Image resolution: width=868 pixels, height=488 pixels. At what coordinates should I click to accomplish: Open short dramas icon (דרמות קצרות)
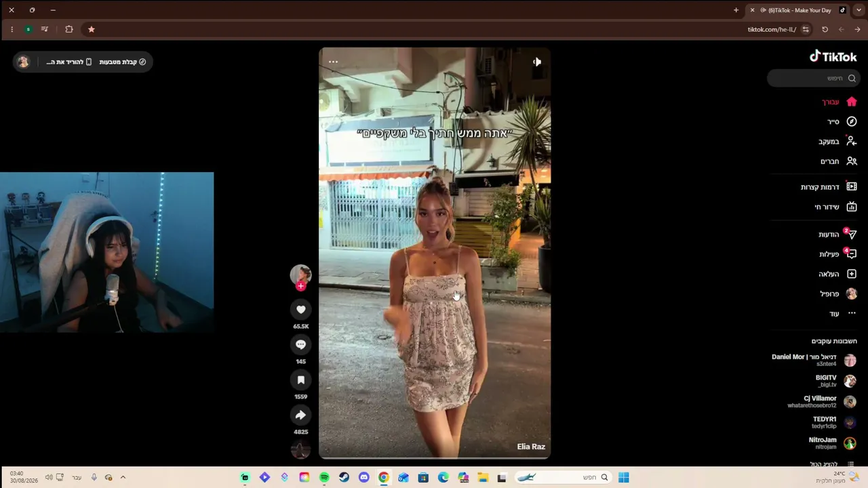click(x=852, y=186)
